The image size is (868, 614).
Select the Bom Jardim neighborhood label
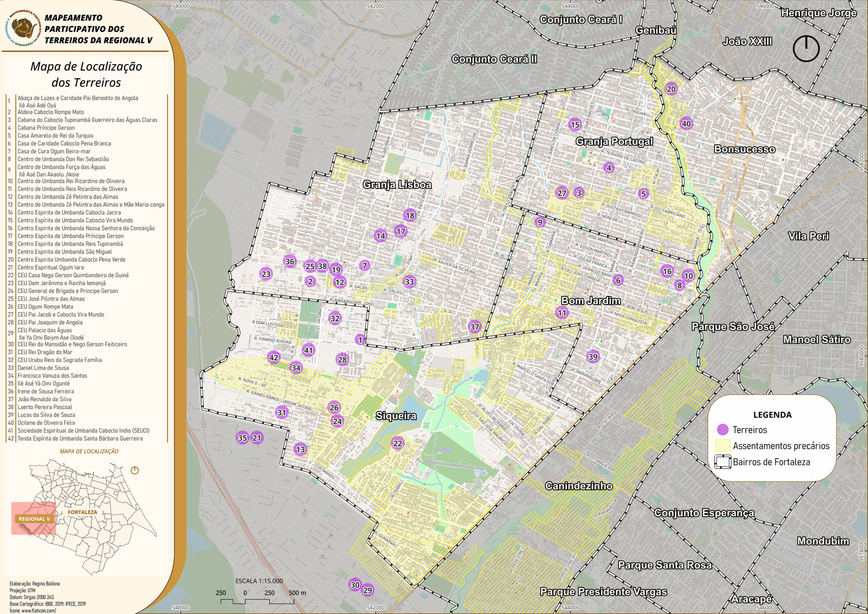point(590,300)
